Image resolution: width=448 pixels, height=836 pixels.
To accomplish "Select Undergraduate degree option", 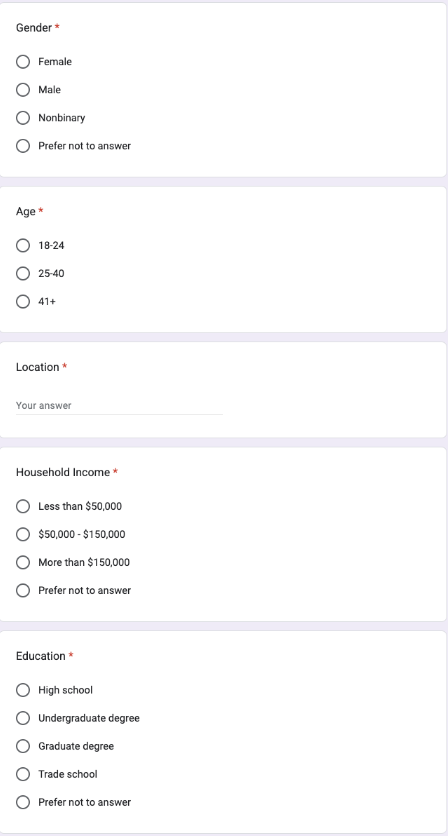I will 23,718.
